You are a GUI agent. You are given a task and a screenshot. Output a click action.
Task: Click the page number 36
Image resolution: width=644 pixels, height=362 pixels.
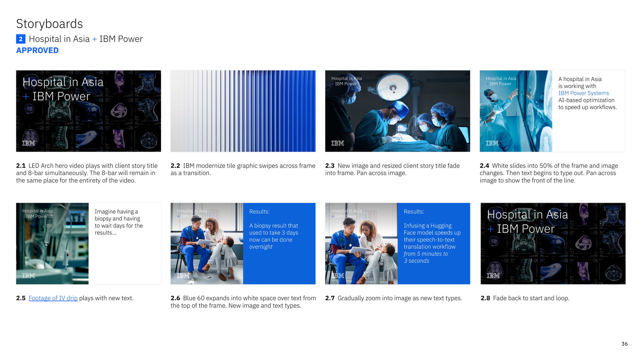coord(624,344)
